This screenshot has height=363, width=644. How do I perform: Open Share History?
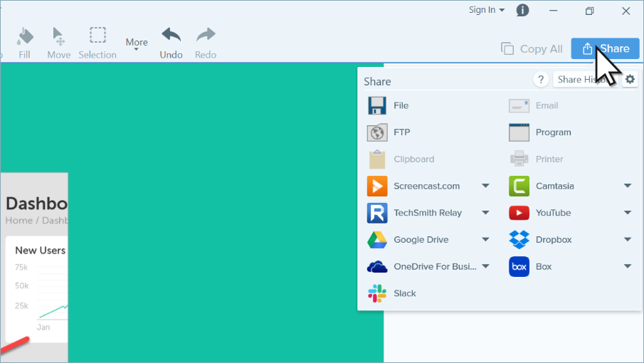579,80
